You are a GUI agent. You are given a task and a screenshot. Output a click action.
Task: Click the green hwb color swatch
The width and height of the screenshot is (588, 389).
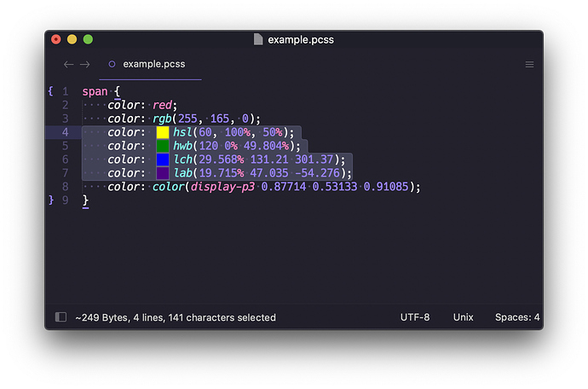163,146
